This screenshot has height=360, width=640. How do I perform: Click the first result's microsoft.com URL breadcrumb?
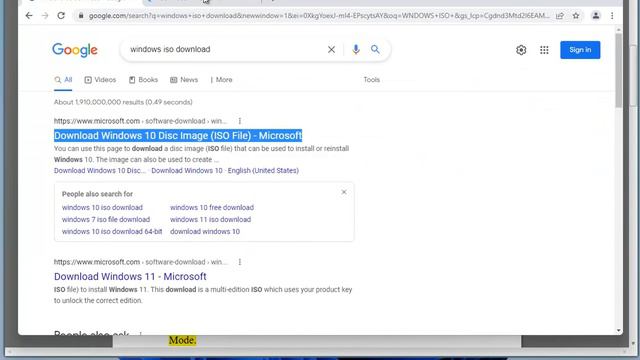click(140, 121)
